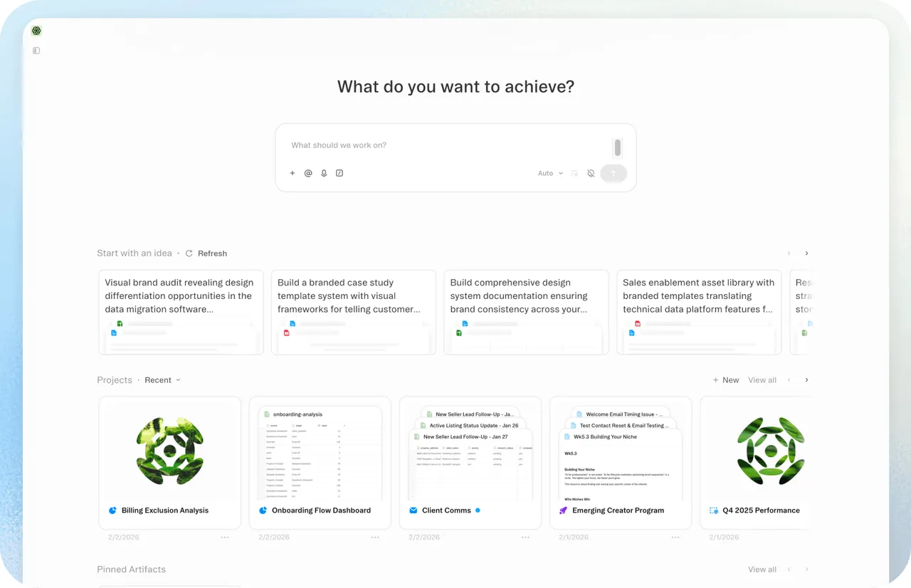911x588 pixels.
Task: Open more options for Client Comms
Action: pyautogui.click(x=525, y=537)
